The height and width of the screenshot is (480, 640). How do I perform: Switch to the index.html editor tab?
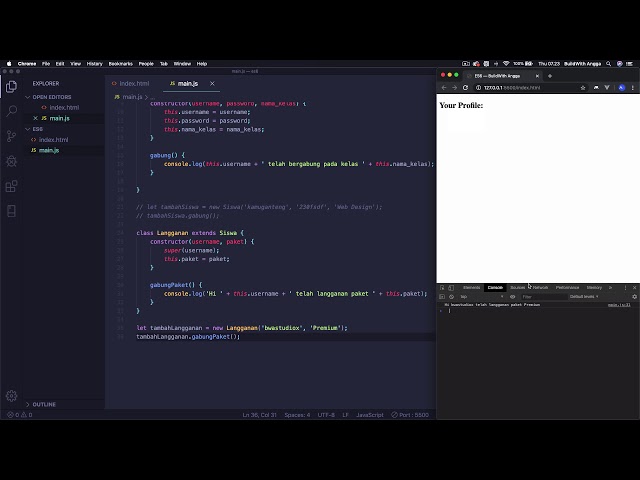pos(131,84)
